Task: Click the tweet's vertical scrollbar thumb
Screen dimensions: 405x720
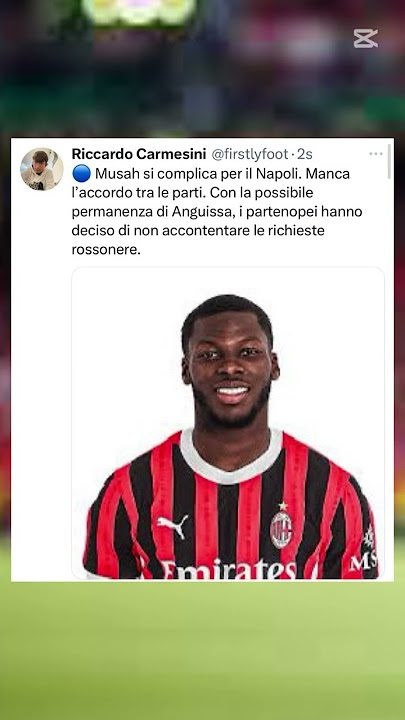Action: (x=390, y=162)
